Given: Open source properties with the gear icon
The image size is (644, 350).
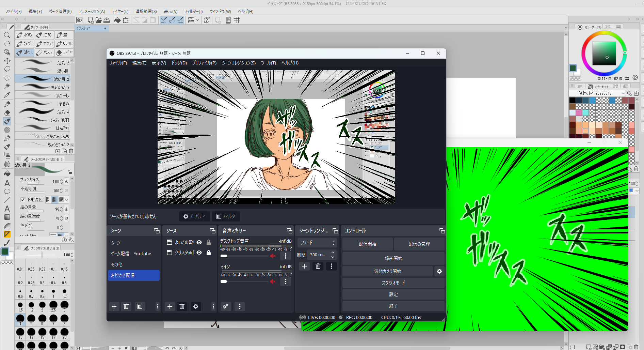Looking at the screenshot, I should (x=196, y=306).
